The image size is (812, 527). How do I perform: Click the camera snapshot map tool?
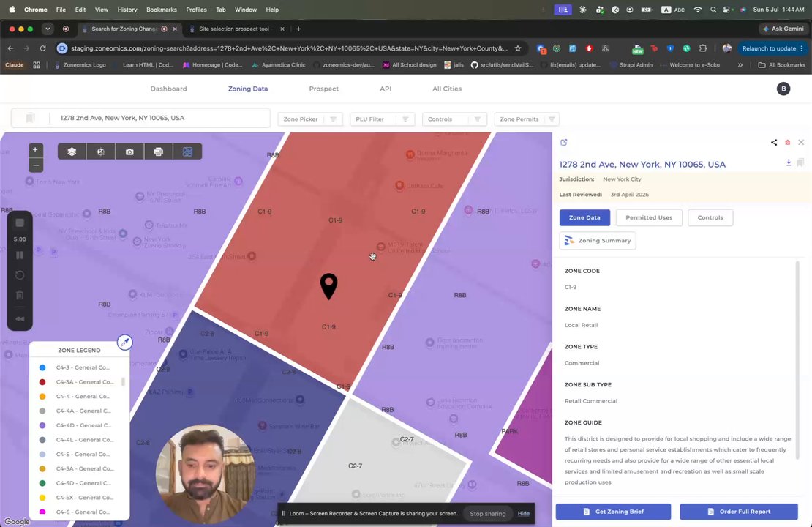(x=129, y=152)
